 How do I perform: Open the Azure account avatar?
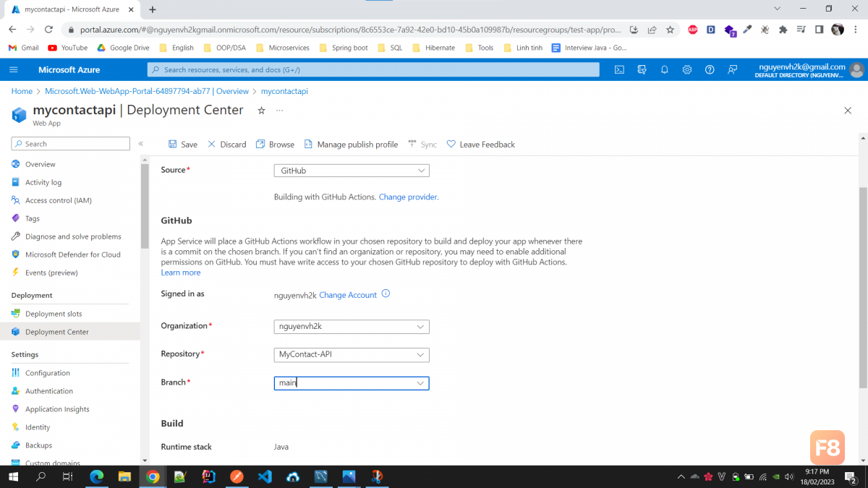[857, 69]
